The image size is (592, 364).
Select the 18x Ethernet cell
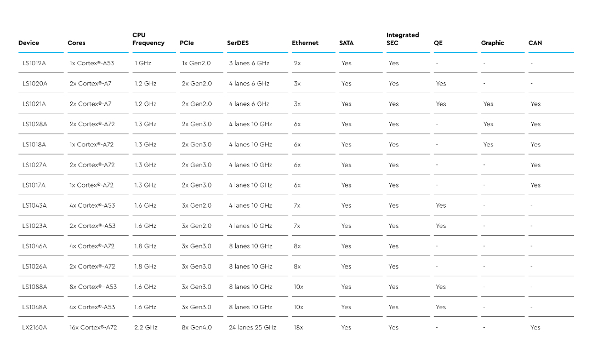(298, 327)
